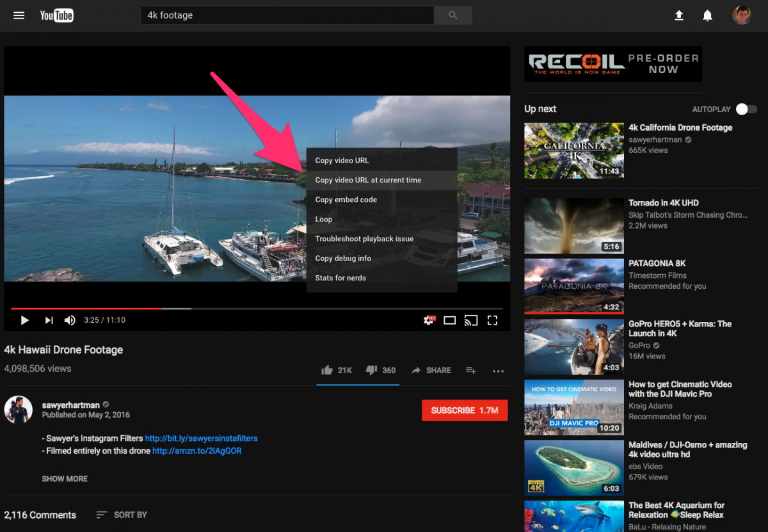The image size is (768, 532).
Task: Disable Autoplay for Up next videos
Action: pyautogui.click(x=746, y=109)
